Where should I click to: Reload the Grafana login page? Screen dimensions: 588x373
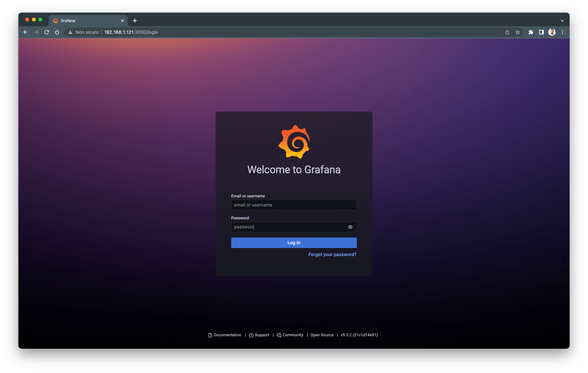coord(47,32)
